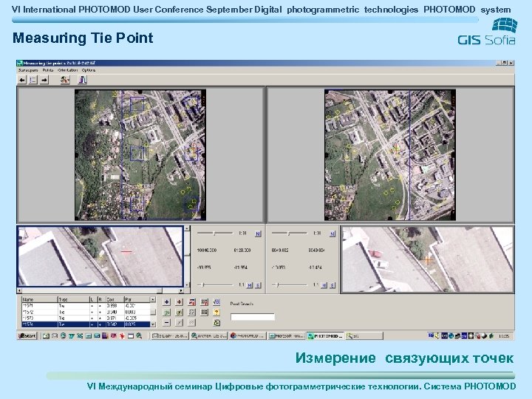Click the N button in the right zoom panel

[x=332, y=233]
